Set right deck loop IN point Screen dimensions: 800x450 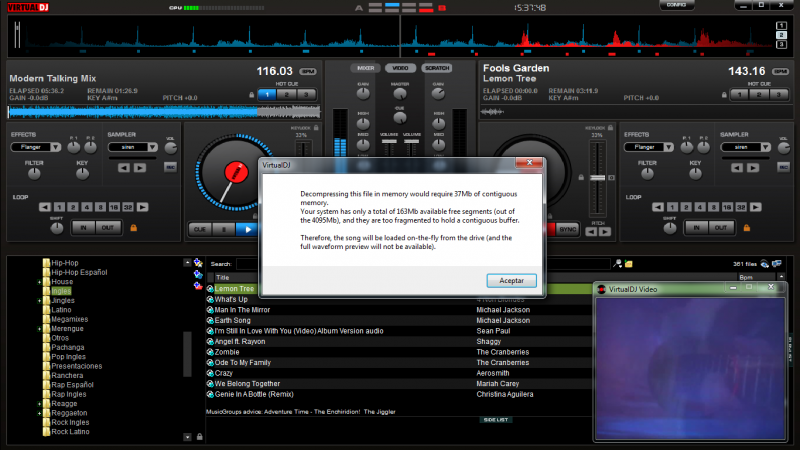point(696,228)
